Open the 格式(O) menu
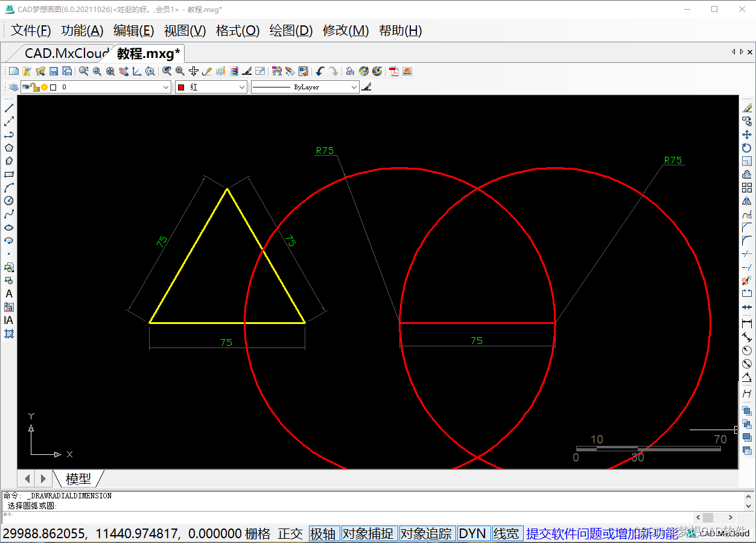This screenshot has height=543, width=756. pyautogui.click(x=238, y=31)
